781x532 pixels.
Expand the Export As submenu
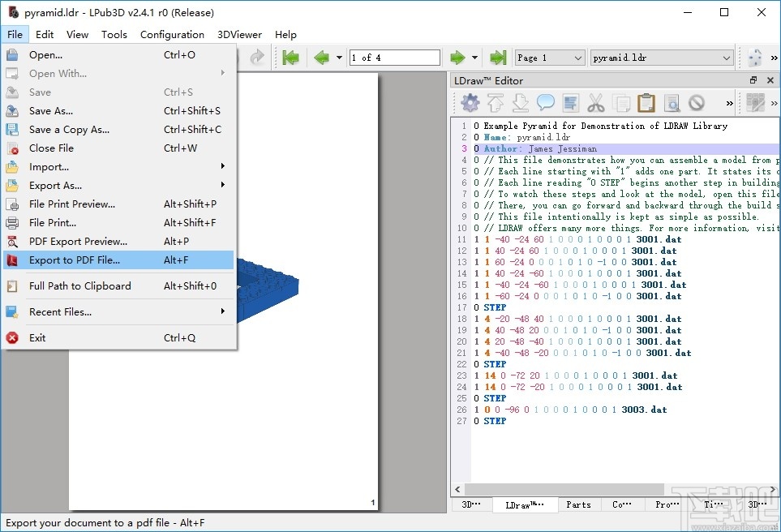[118, 185]
